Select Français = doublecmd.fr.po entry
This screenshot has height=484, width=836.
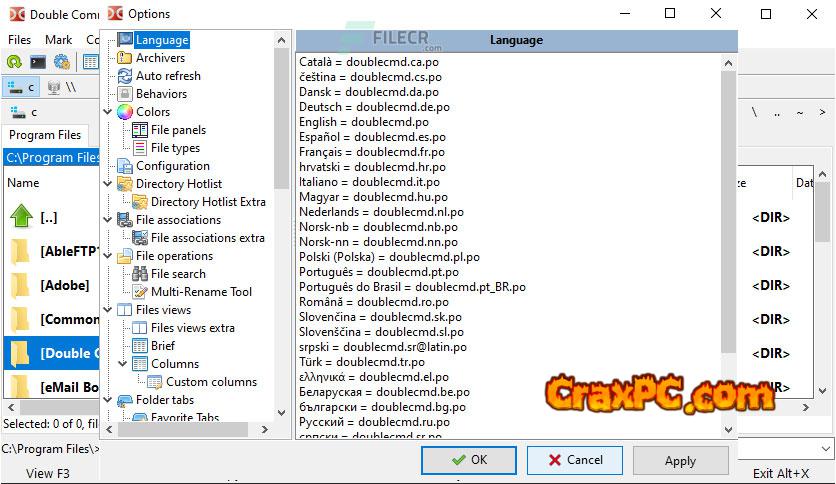tap(372, 152)
